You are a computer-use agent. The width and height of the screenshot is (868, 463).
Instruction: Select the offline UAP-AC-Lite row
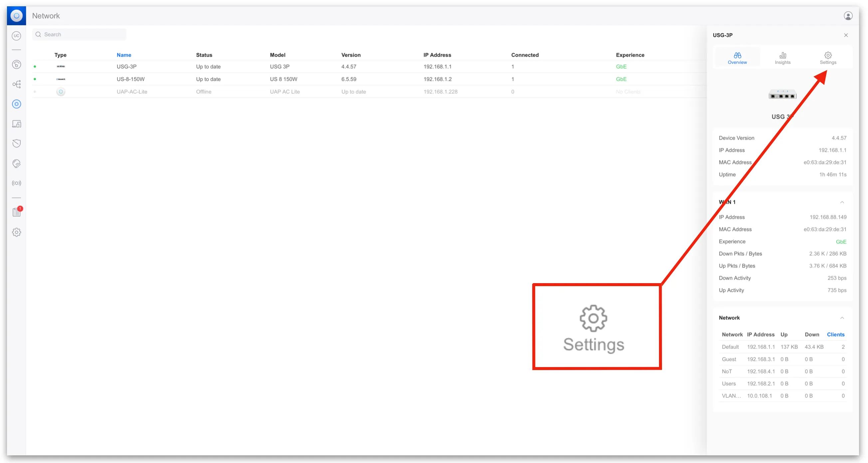tap(132, 92)
